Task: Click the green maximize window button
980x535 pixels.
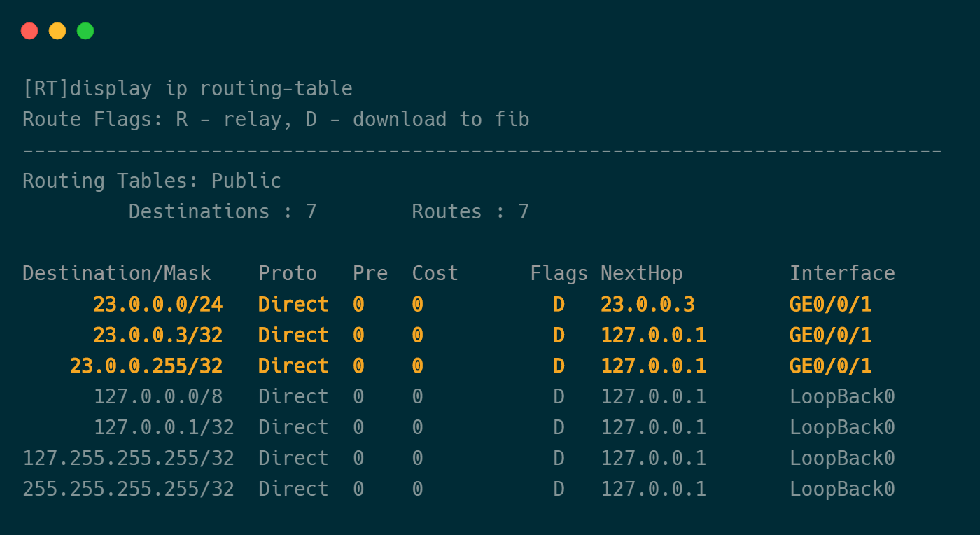Action: click(85, 31)
